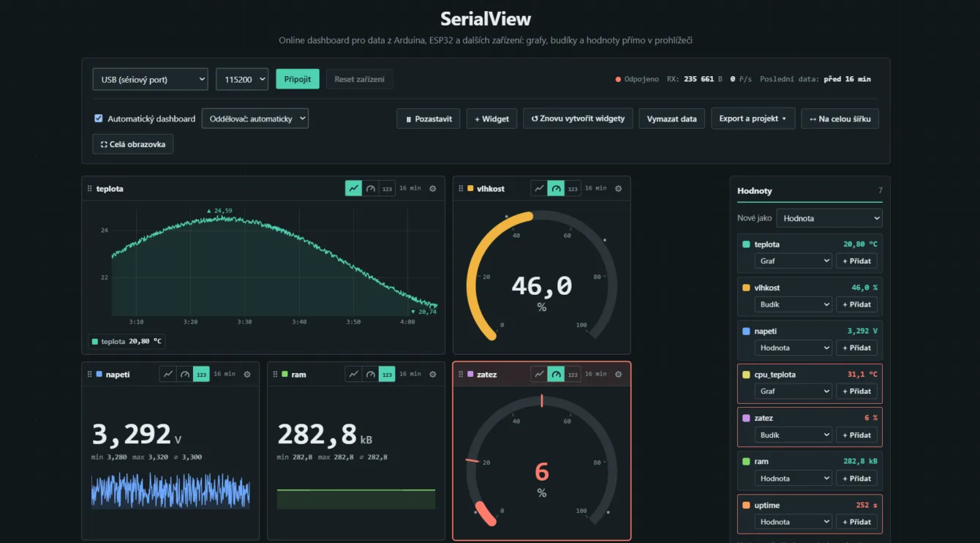Click the Připojit button

tap(298, 79)
